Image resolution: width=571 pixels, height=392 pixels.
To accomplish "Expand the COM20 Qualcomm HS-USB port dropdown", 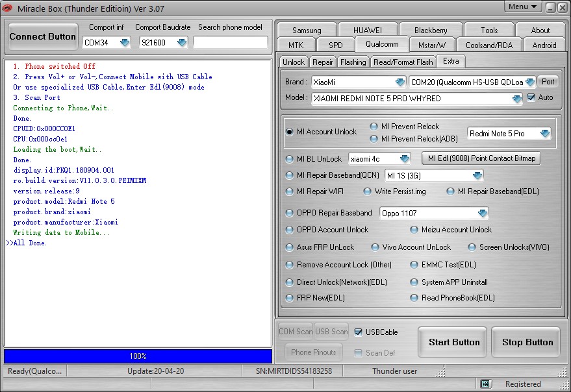I will tap(530, 82).
